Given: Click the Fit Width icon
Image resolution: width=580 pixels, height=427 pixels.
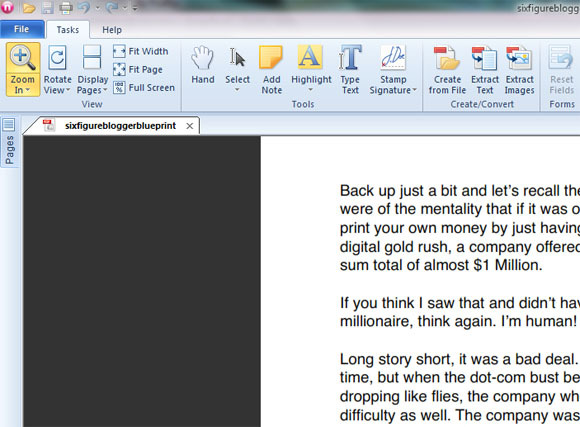Looking at the screenshot, I should (x=119, y=51).
